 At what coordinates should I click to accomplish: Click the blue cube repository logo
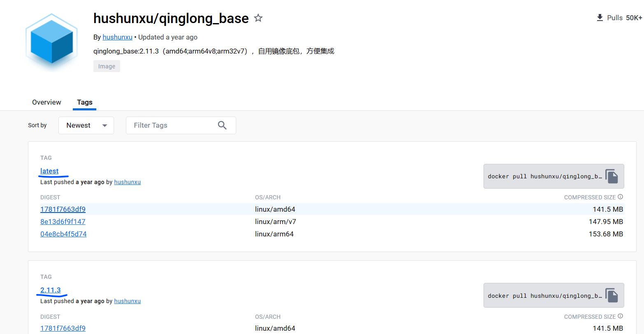tap(51, 41)
